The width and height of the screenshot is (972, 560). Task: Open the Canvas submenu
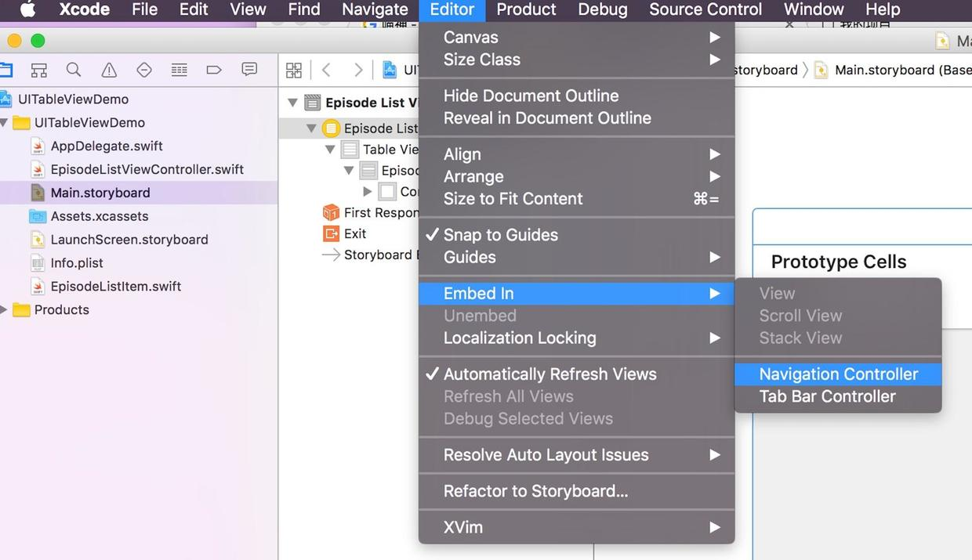tap(576, 38)
